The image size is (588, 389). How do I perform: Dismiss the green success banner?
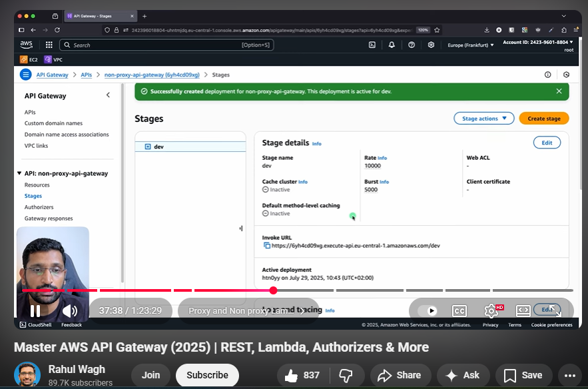click(x=559, y=91)
